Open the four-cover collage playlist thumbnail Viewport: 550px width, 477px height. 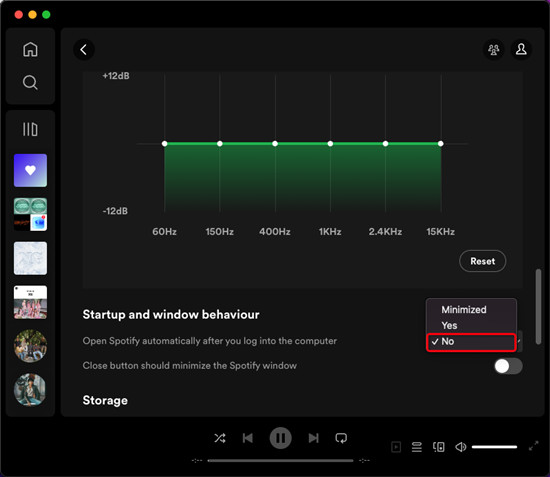point(31,214)
